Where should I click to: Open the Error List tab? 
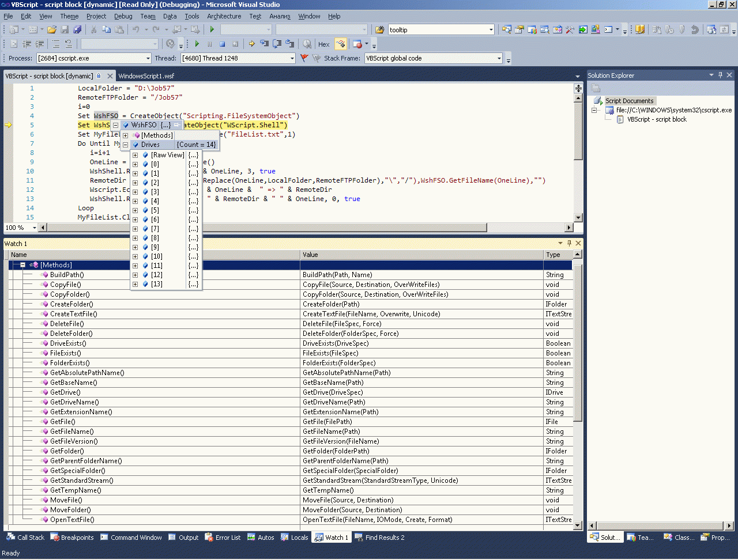(x=223, y=538)
